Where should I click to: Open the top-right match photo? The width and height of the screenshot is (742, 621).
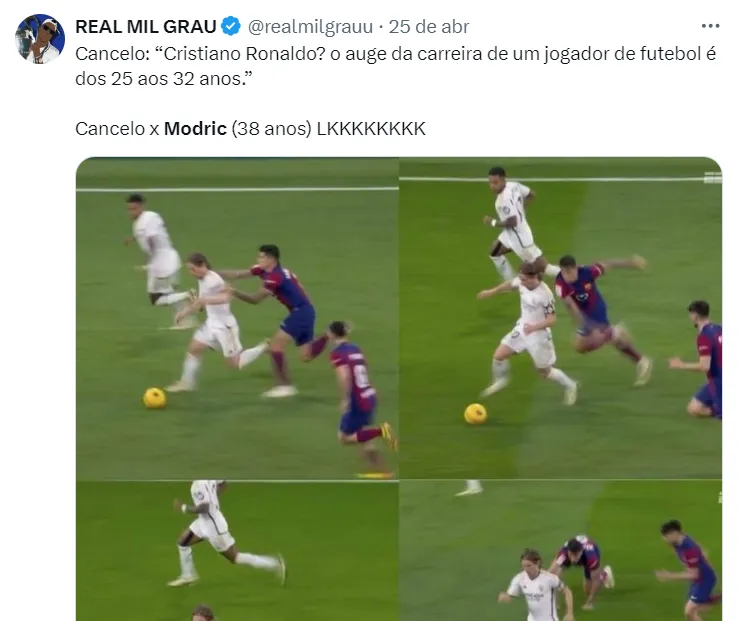(x=561, y=318)
